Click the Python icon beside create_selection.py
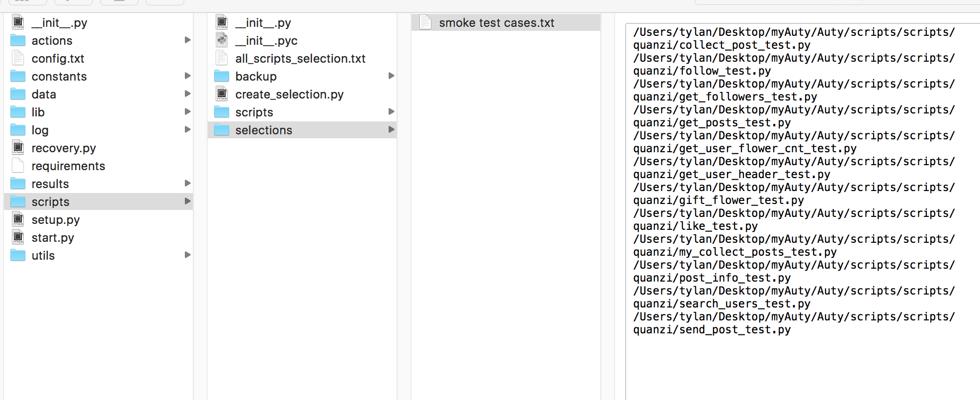Image resolution: width=980 pixels, height=400 pixels. pyautogui.click(x=222, y=94)
